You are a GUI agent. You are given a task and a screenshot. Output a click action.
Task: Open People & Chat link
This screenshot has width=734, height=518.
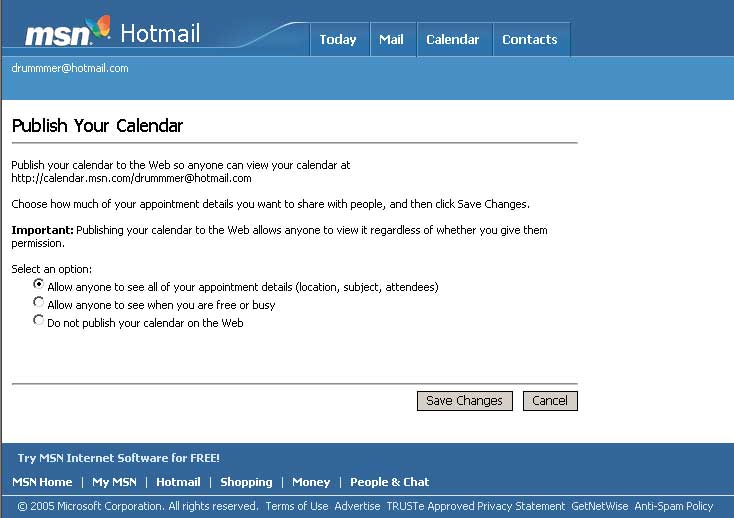coord(389,482)
